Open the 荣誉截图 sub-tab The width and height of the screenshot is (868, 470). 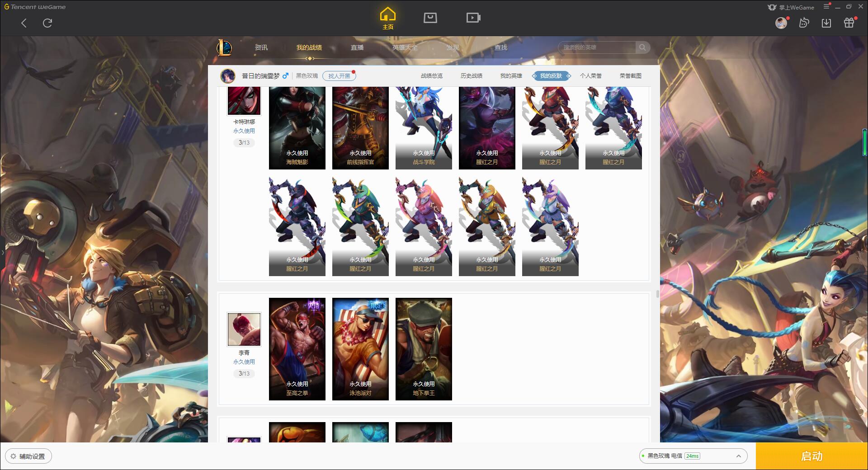click(x=631, y=76)
